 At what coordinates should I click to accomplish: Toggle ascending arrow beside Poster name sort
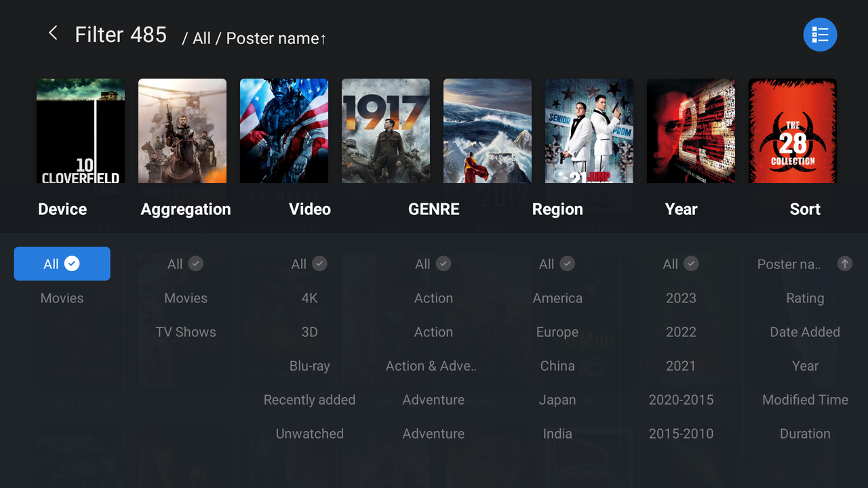point(844,264)
